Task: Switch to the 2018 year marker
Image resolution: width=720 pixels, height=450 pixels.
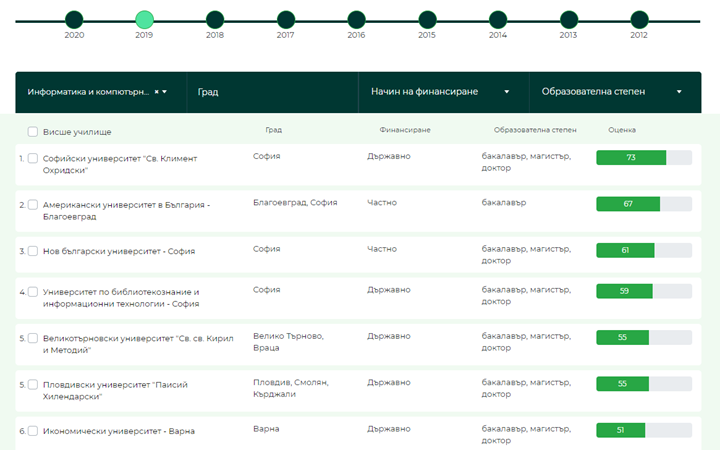Action: 215,19
